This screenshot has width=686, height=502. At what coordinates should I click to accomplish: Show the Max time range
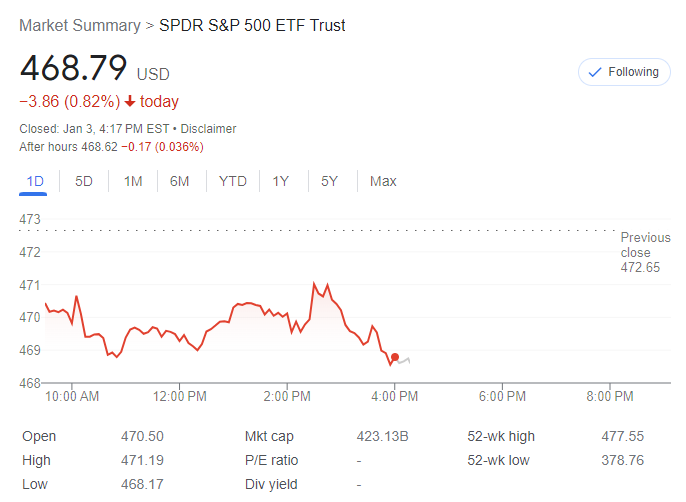point(383,181)
